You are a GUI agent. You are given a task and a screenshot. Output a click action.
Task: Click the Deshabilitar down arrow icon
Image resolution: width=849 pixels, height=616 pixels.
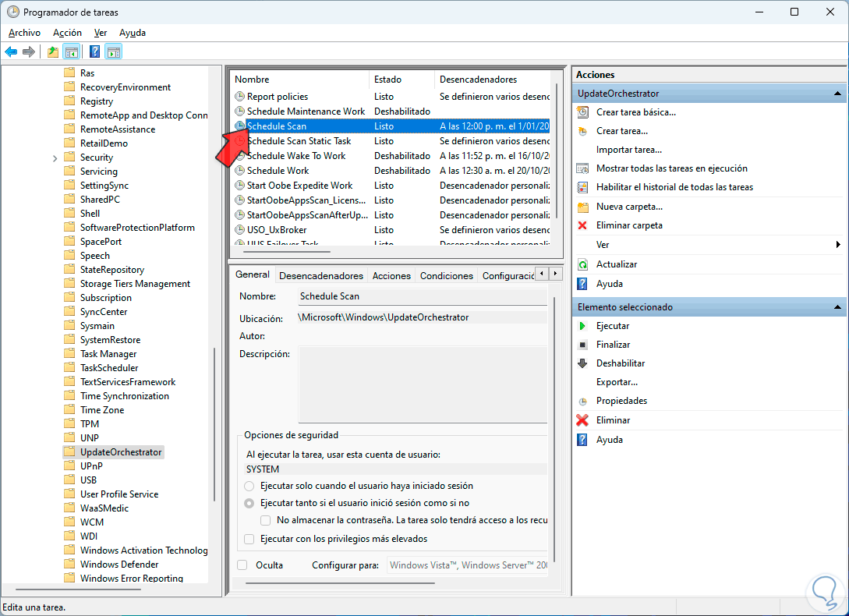(582, 363)
